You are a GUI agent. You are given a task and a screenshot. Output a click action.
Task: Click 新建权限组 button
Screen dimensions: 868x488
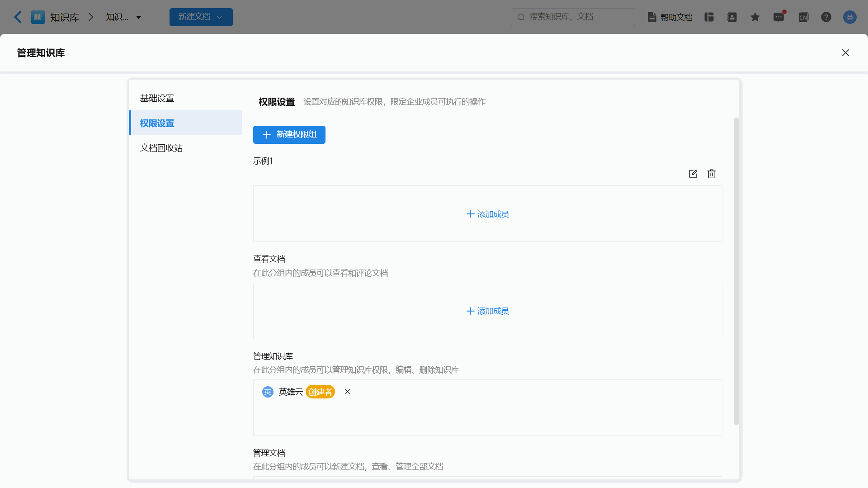tap(289, 135)
